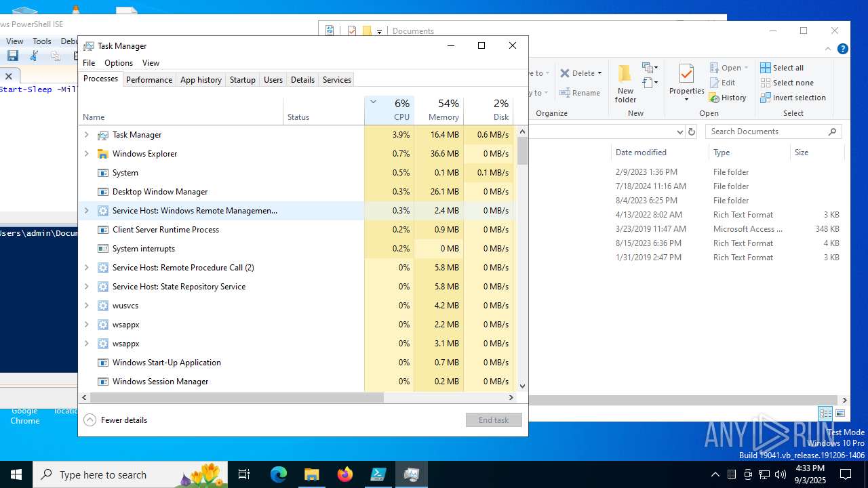Click Rename in the File Explorer ribbon
This screenshot has width=868, height=488.
(x=580, y=93)
